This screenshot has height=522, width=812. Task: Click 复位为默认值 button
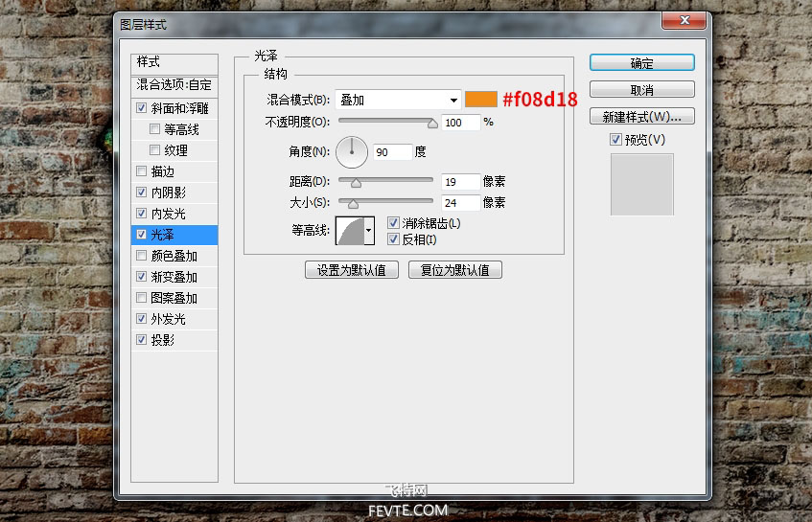[455, 270]
